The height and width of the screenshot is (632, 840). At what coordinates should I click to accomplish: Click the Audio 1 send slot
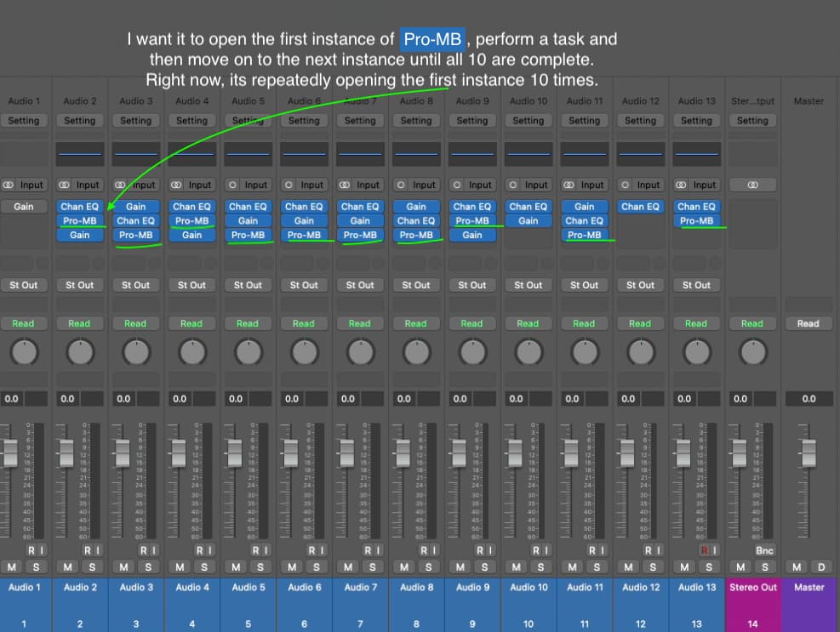pos(17,263)
